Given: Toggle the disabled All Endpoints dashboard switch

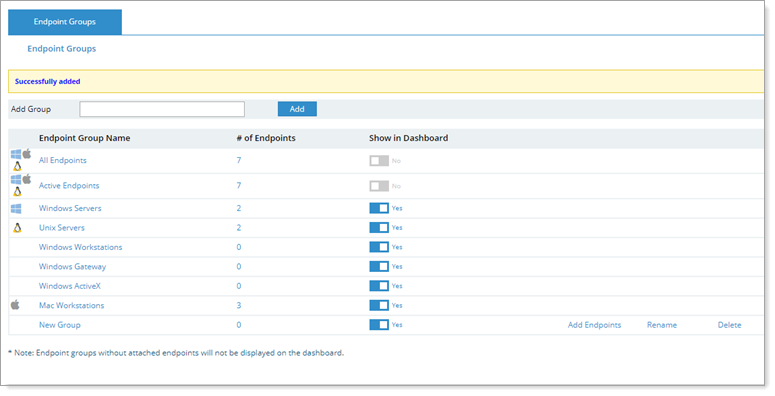Looking at the screenshot, I should (379, 161).
